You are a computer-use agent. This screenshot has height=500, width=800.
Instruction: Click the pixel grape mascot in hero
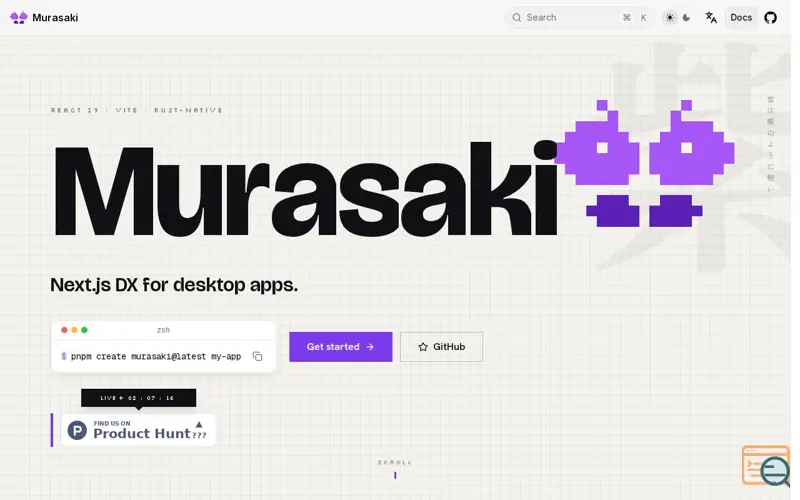click(645, 163)
